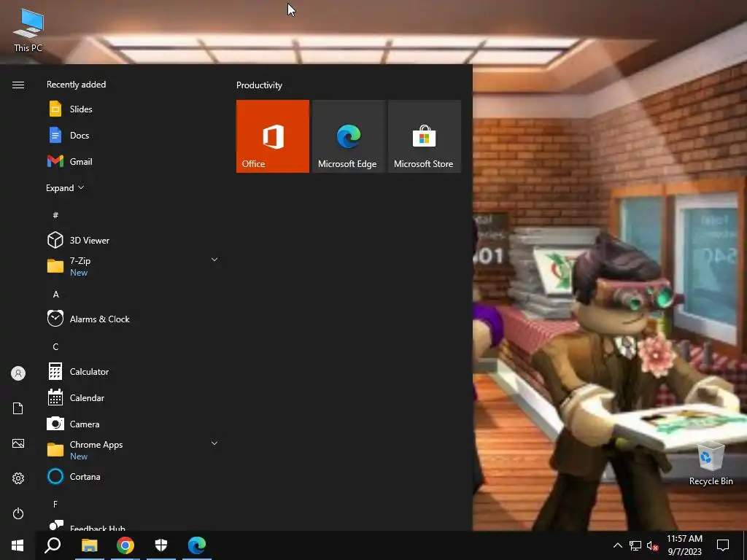Open the Action Center notifications icon

pyautogui.click(x=723, y=545)
